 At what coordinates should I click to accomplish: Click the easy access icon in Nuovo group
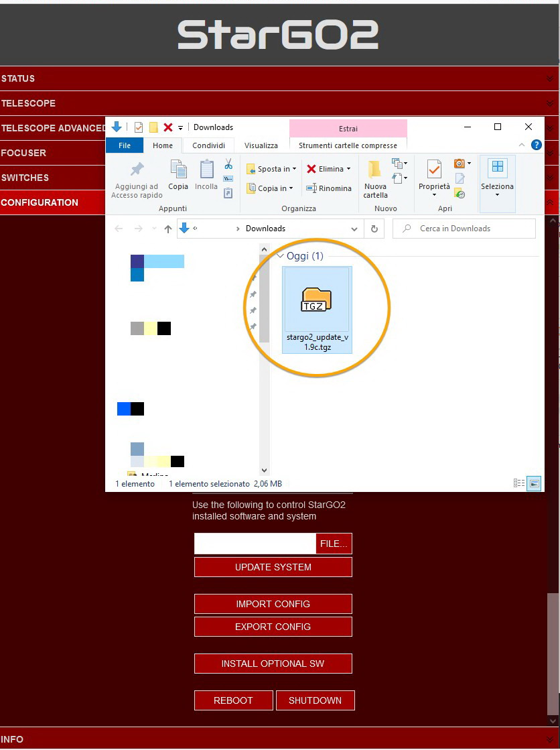[398, 178]
